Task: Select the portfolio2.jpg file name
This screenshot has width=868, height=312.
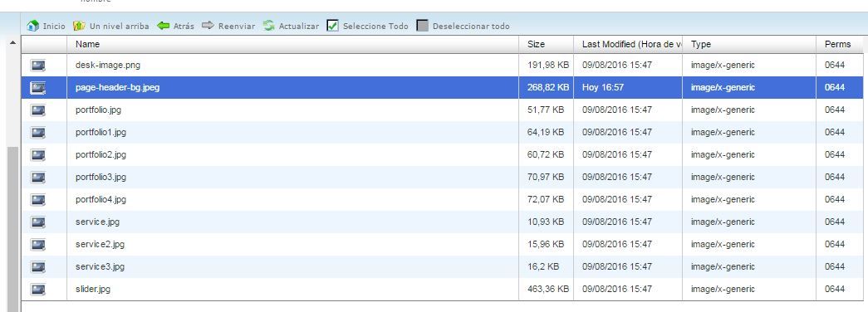Action: [x=101, y=155]
